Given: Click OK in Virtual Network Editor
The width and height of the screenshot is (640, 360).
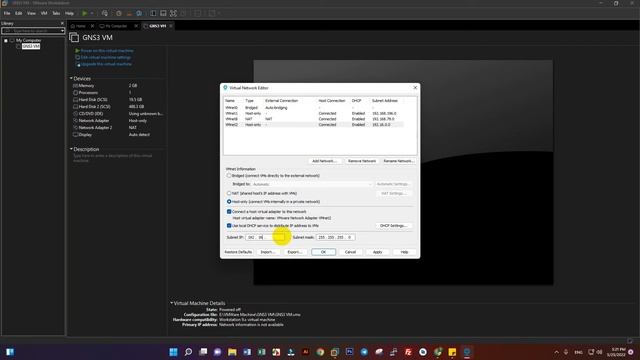Looking at the screenshot, I should [x=323, y=252].
